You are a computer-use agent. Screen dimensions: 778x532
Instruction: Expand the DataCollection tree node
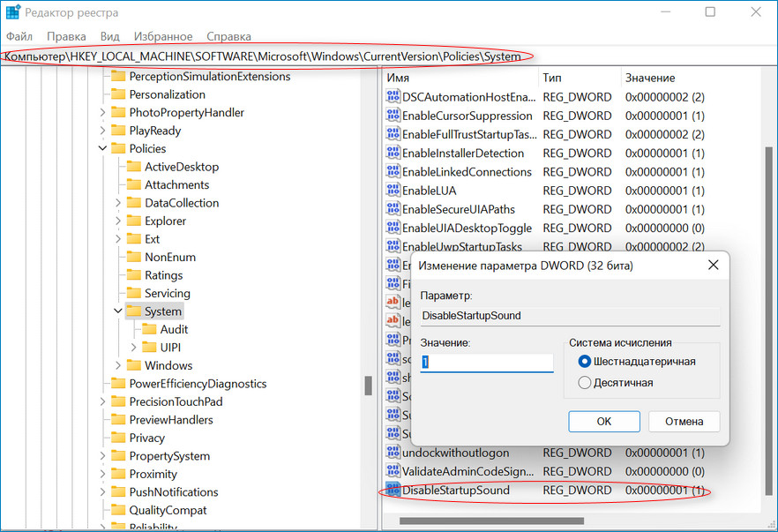(x=118, y=203)
